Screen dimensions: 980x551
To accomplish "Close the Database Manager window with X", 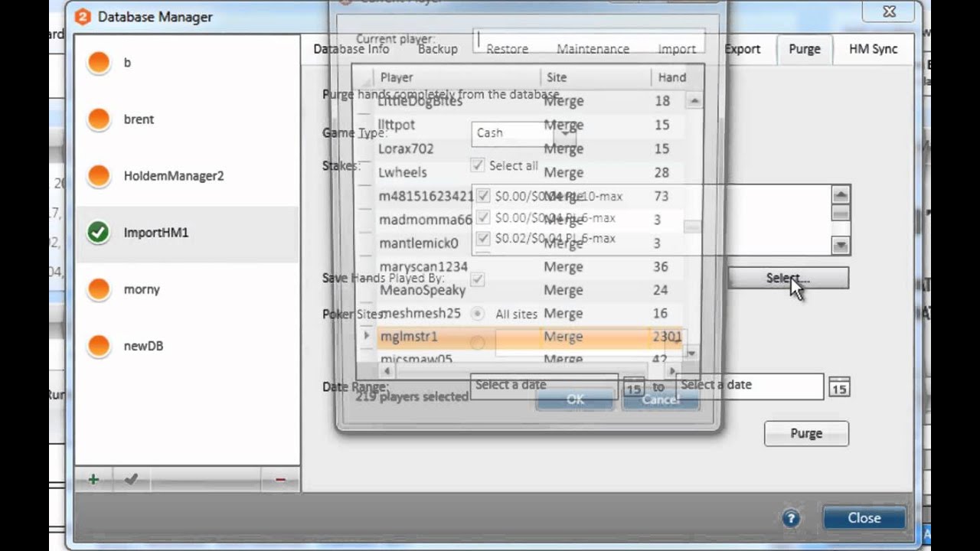I will click(x=889, y=11).
